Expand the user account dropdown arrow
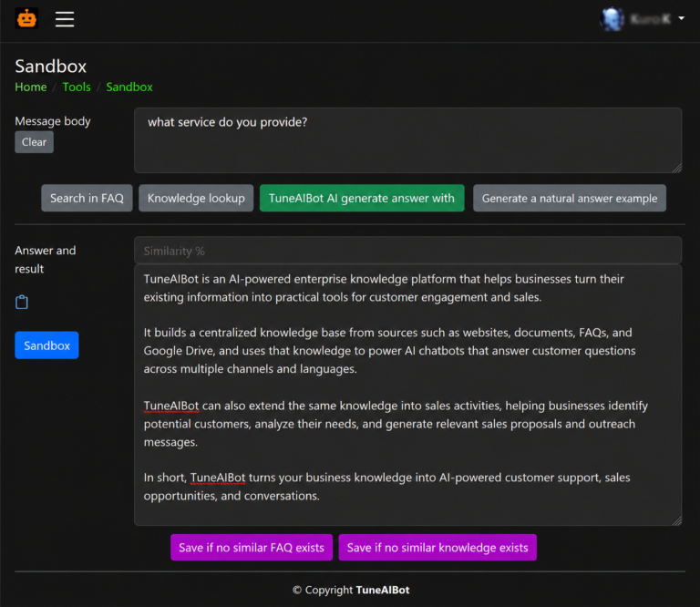This screenshot has width=700, height=607. [681, 18]
